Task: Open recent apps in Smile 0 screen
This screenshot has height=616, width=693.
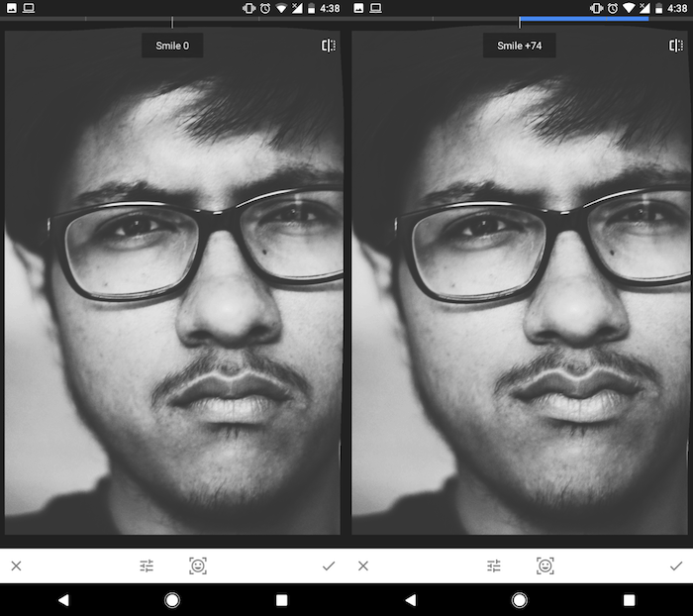Action: (x=281, y=600)
